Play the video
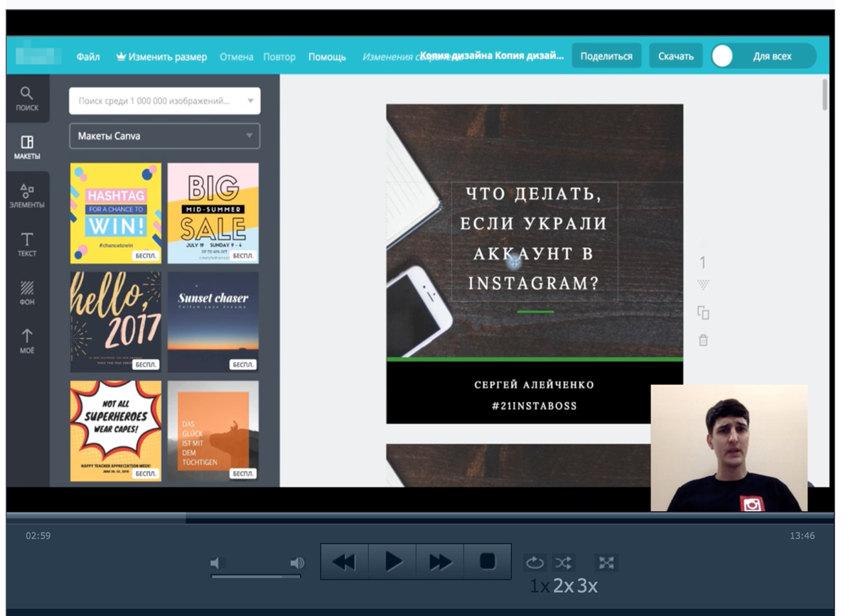The image size is (853, 616). tap(392, 562)
